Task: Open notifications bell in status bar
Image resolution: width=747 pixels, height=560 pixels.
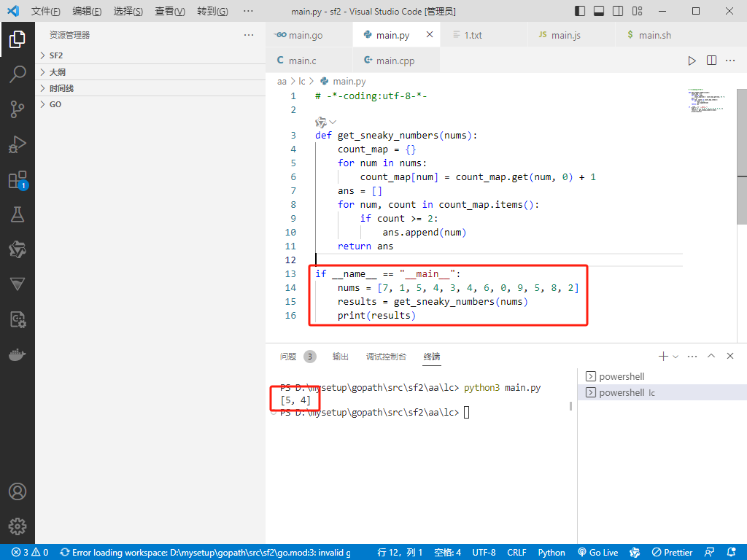Action: pos(731,552)
